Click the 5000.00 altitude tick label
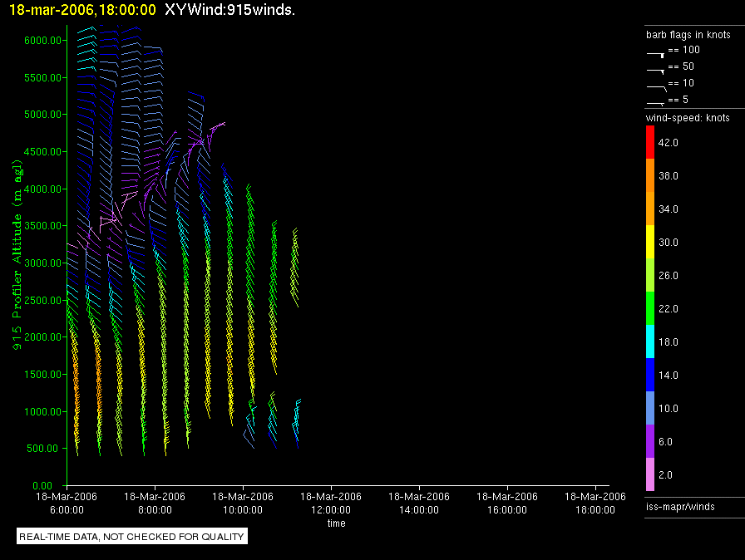 tap(42, 115)
